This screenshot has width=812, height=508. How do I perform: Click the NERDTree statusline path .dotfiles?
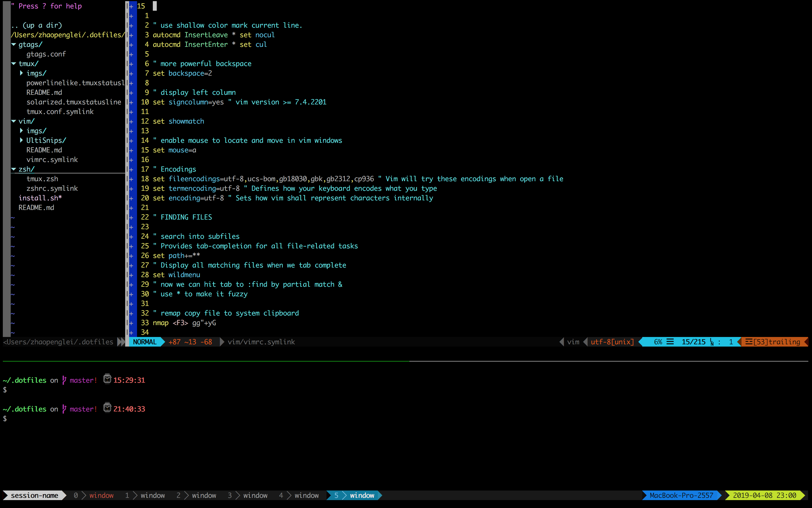click(58, 342)
